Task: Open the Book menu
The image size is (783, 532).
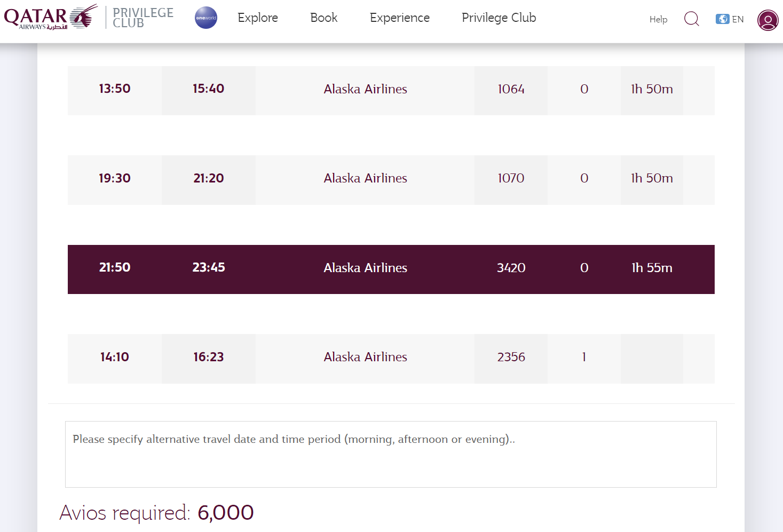Action: 324,18
